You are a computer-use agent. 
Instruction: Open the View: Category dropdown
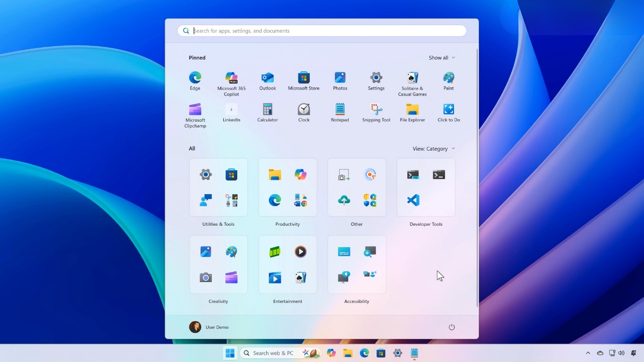pos(434,149)
